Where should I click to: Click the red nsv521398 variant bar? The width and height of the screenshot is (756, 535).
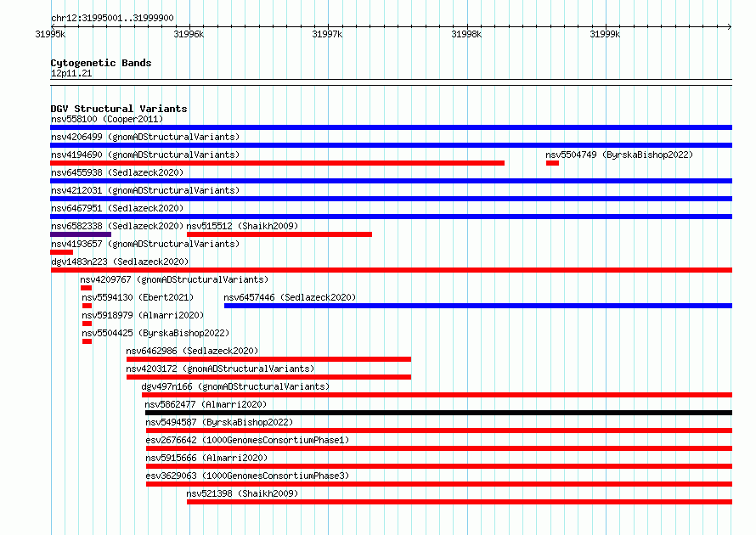click(x=460, y=502)
